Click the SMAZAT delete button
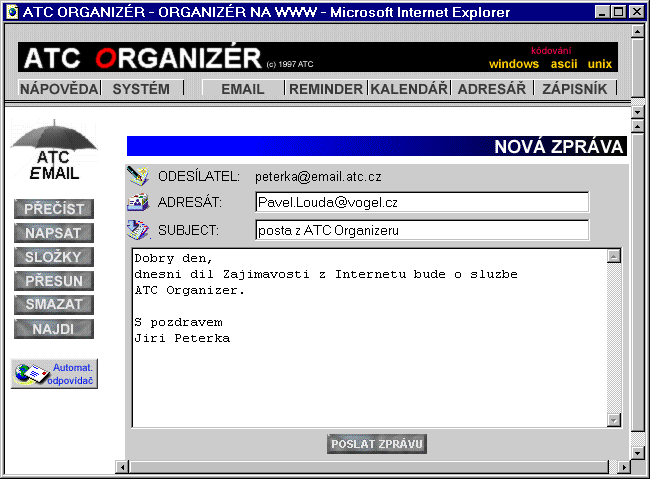This screenshot has height=479, width=650. [54, 304]
